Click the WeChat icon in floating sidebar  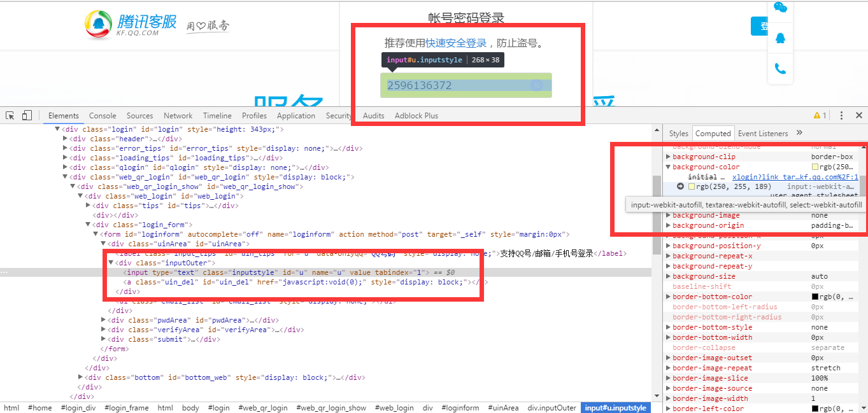click(780, 8)
